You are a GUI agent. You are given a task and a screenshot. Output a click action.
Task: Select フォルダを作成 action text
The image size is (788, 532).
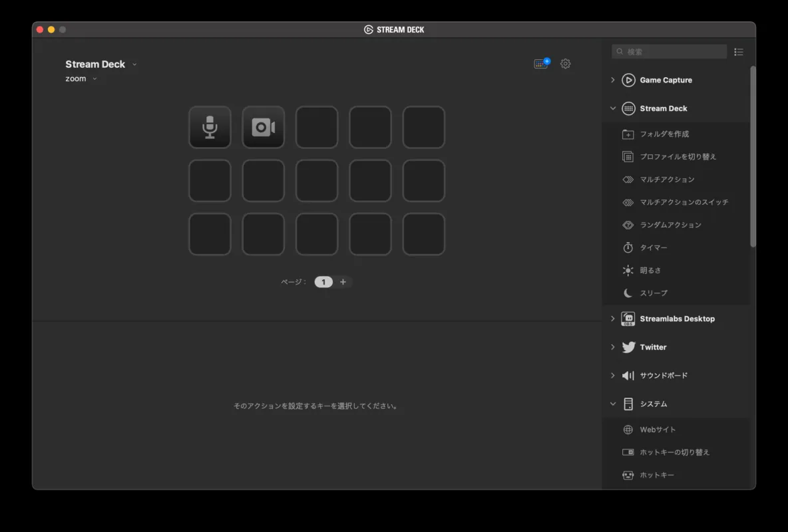(x=664, y=134)
